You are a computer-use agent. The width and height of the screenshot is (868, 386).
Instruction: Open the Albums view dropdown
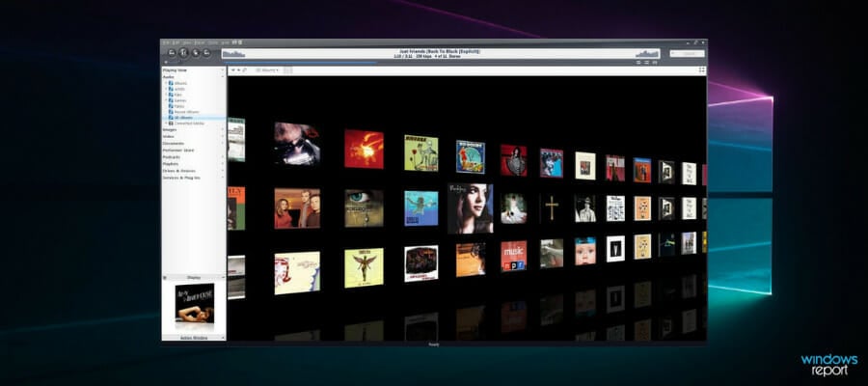click(268, 70)
